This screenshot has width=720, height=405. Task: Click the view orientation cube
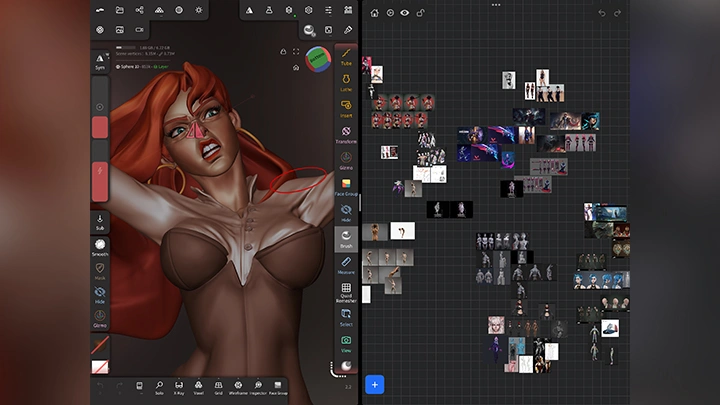tap(318, 59)
